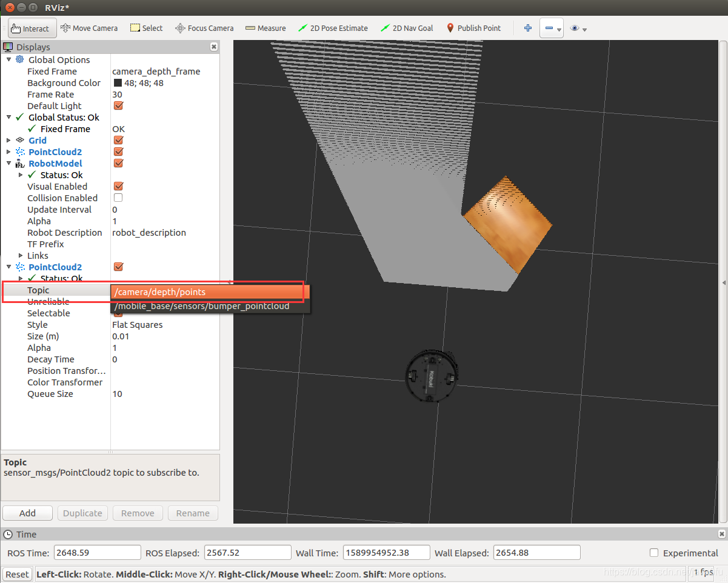Uncheck the PointCloud2 display below Grid
The height and width of the screenshot is (583, 728).
(118, 152)
